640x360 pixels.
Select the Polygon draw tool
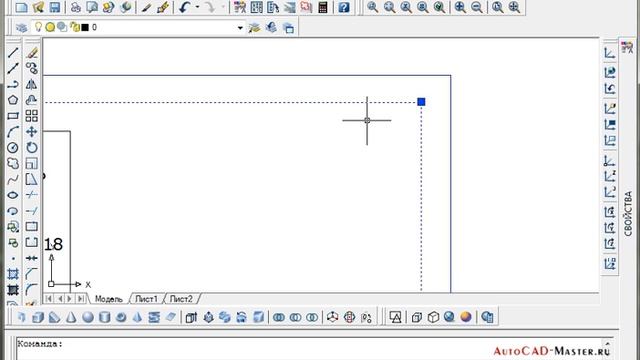click(x=13, y=100)
